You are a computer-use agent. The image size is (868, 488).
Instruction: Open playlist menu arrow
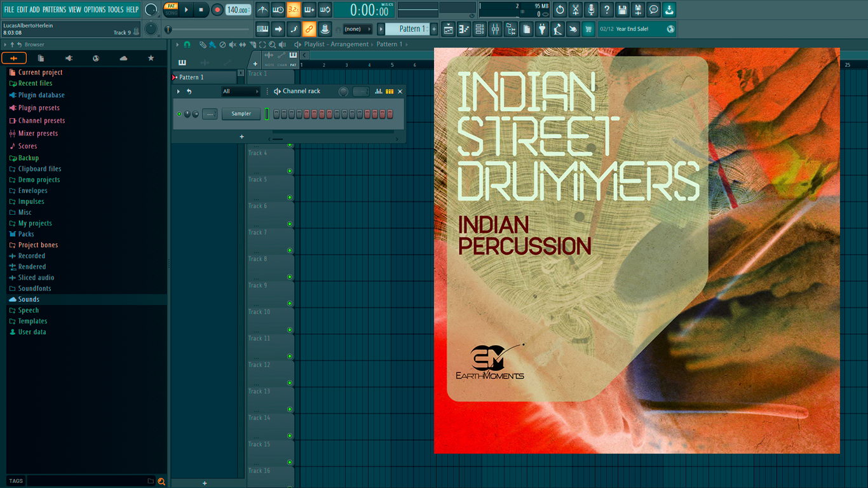[177, 44]
